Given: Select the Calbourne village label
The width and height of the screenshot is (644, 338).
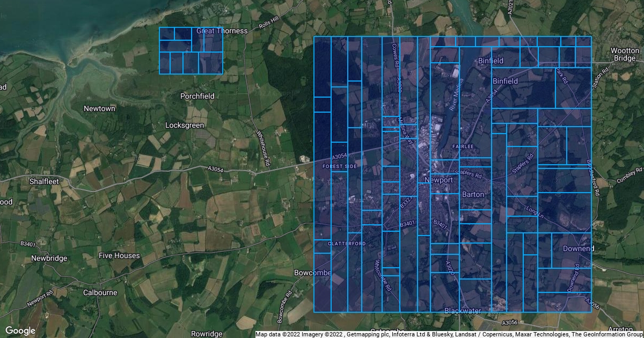Looking at the screenshot, I should [100, 292].
